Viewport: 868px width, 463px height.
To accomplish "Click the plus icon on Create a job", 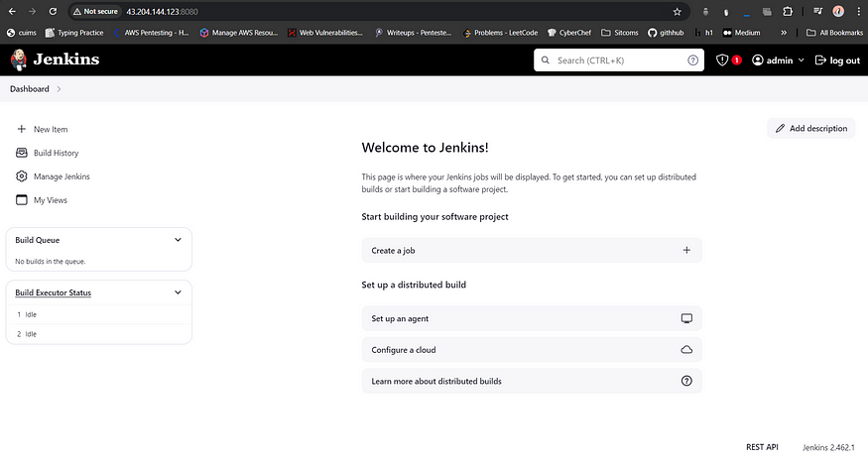I will (686, 251).
